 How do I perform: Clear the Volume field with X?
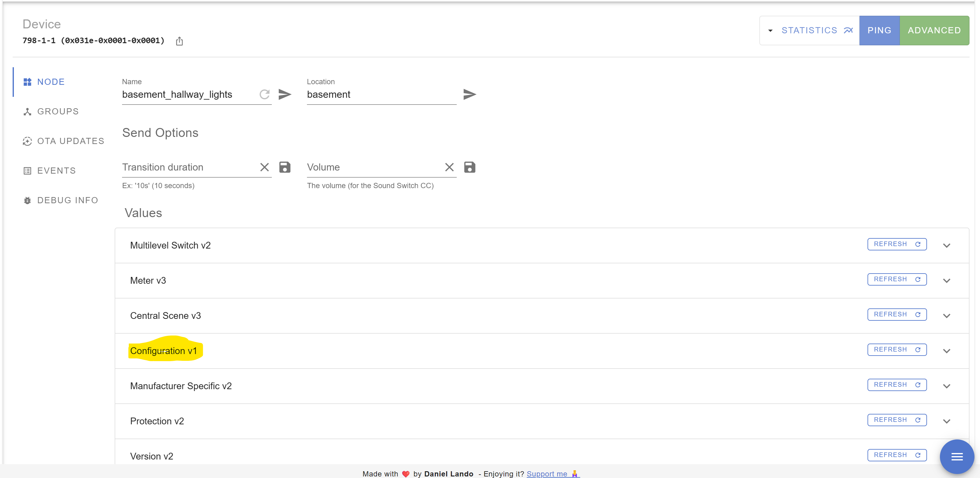[x=449, y=167]
